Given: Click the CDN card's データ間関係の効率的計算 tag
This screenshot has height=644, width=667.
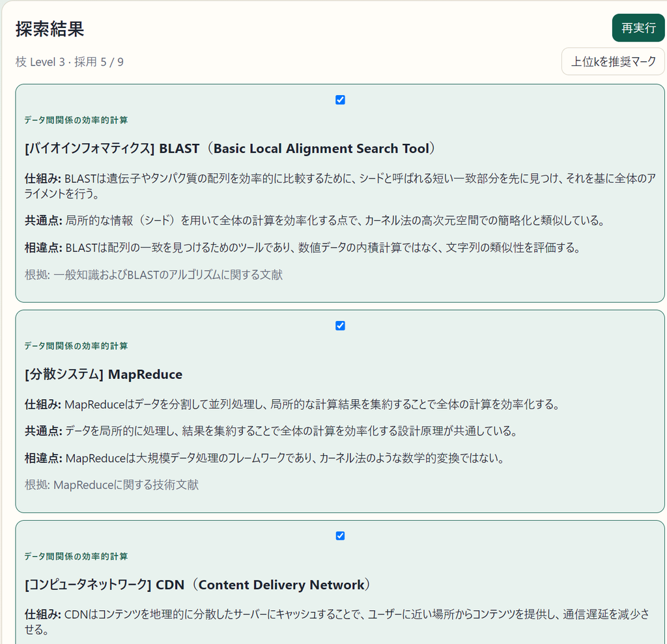Looking at the screenshot, I should pyautogui.click(x=76, y=556).
